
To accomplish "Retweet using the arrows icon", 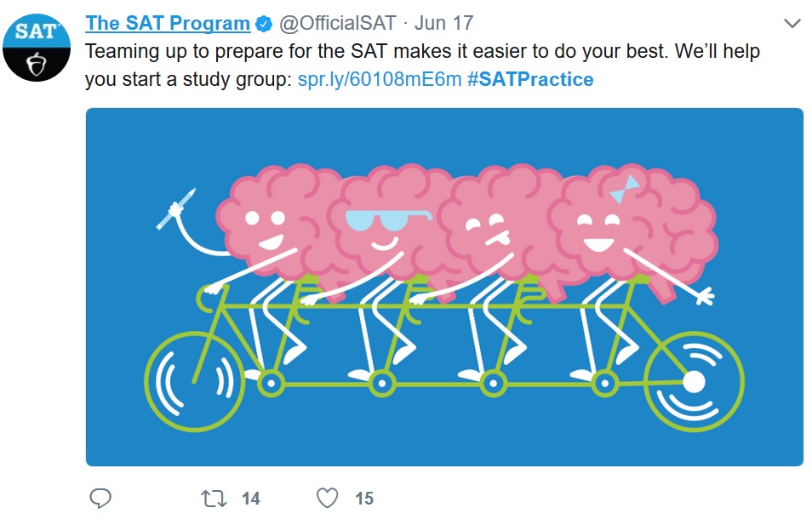I will pos(214,499).
